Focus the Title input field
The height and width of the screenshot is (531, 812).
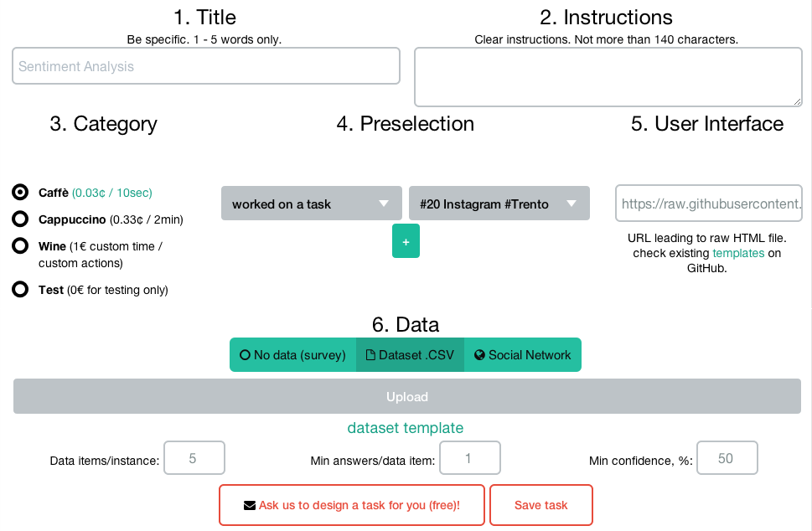pos(206,66)
